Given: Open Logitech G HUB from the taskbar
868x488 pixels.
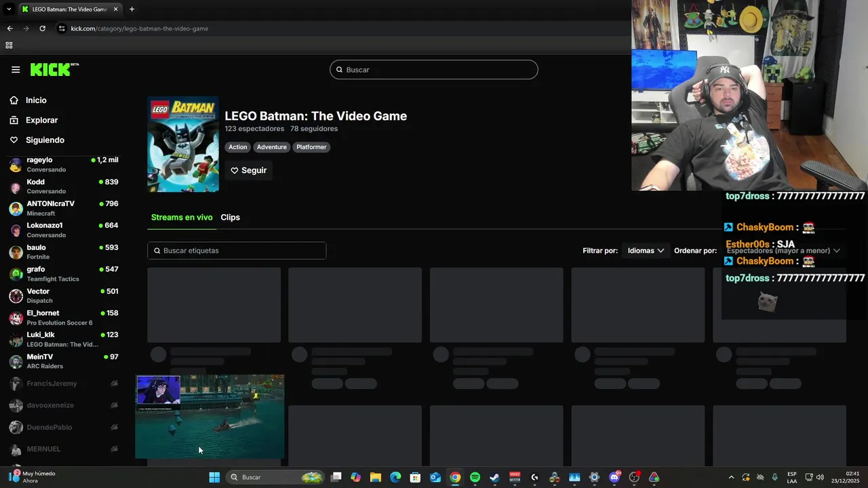Looking at the screenshot, I should click(x=534, y=477).
